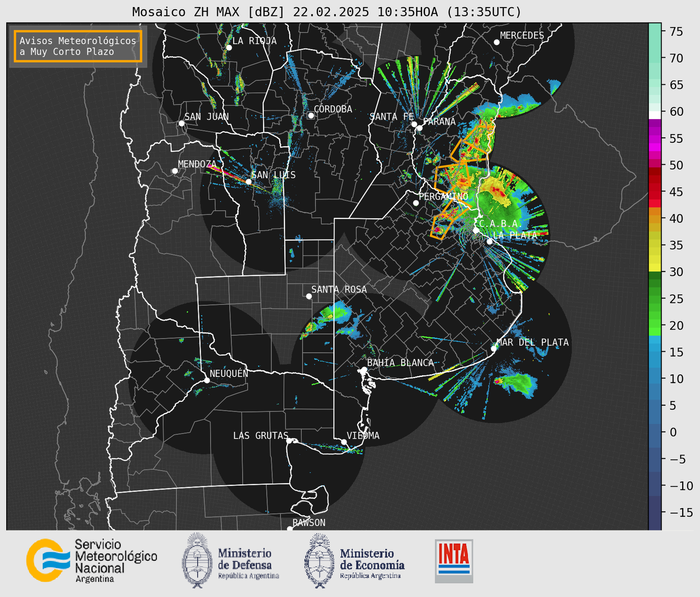
Task: Click the Ministerio de Defensa emblem
Action: 198,560
